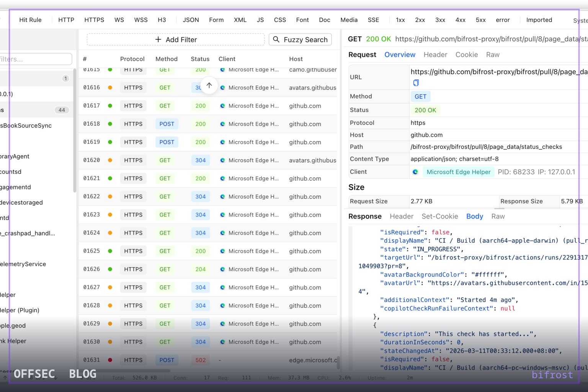This screenshot has width=588, height=392.
Task: Sort by the Host column header
Action: tap(296, 59)
